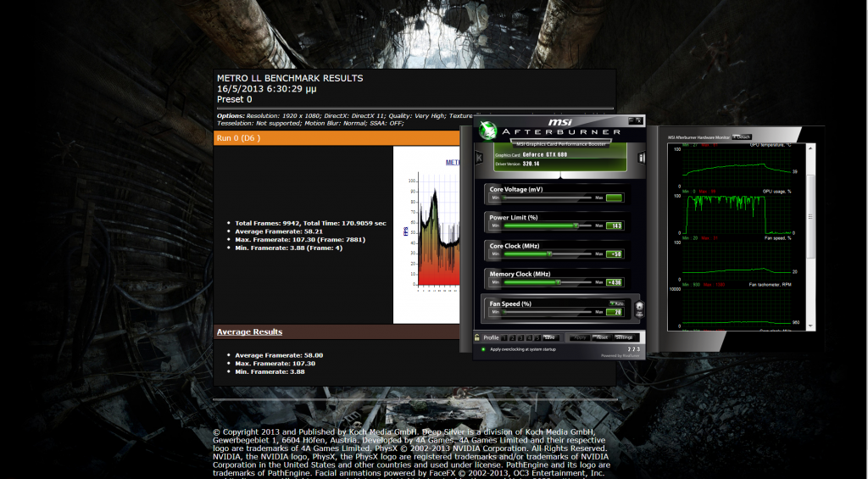The height and width of the screenshot is (479, 868).
Task: Close the MSI Afterburner window
Action: pos(638,121)
